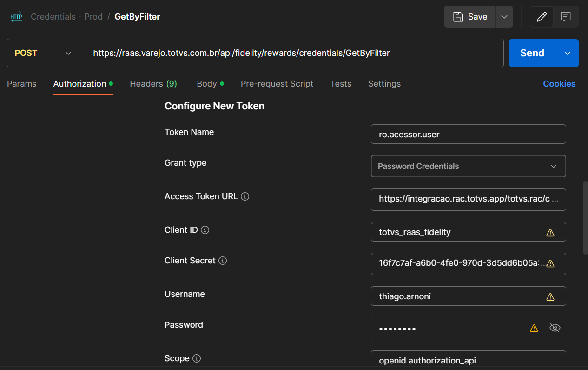Screen dimensions: 588x370
Task: Expand the Send options dropdown arrow
Action: 568,53
